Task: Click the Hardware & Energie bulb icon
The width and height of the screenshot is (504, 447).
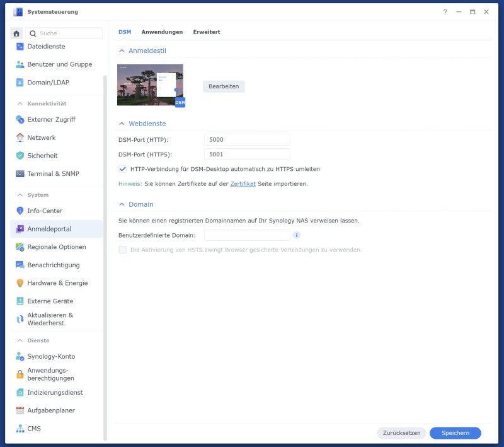Action: pyautogui.click(x=20, y=283)
